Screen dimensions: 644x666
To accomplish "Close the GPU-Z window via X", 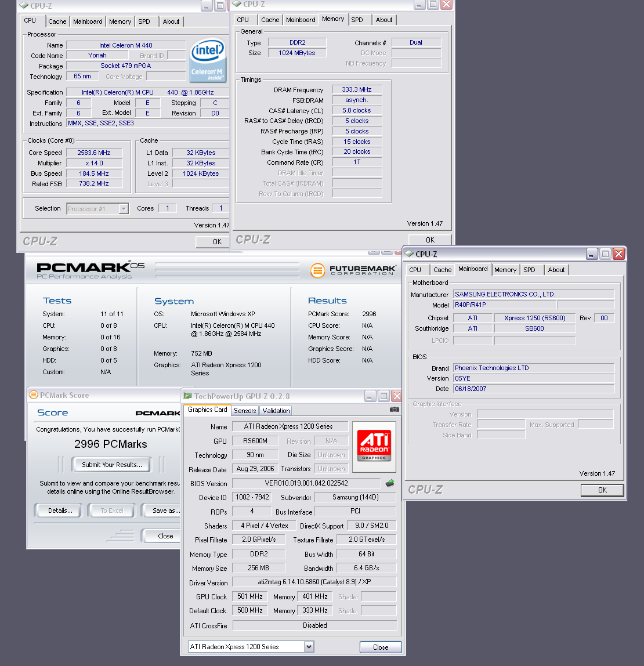I will [x=397, y=396].
